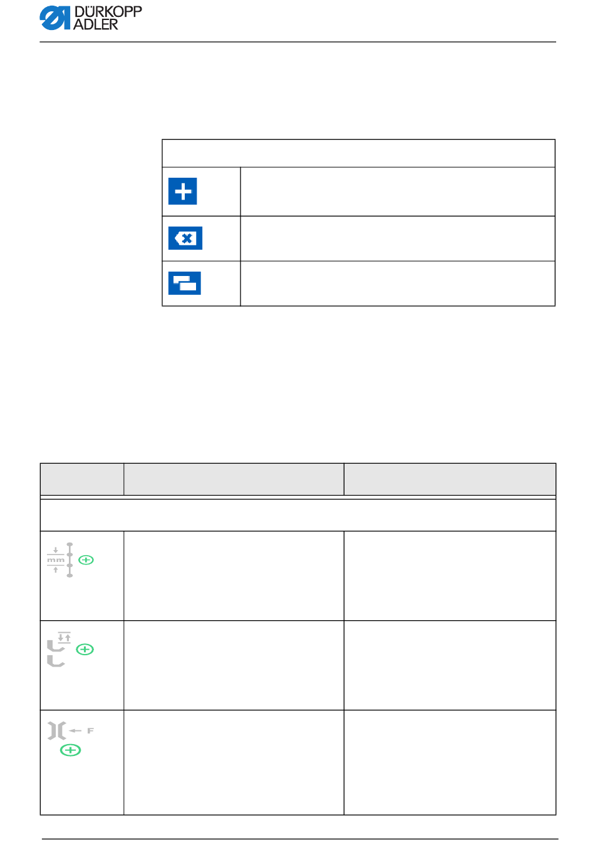
Task: Click middle cell next to sewing foot icon
Action: [234, 665]
